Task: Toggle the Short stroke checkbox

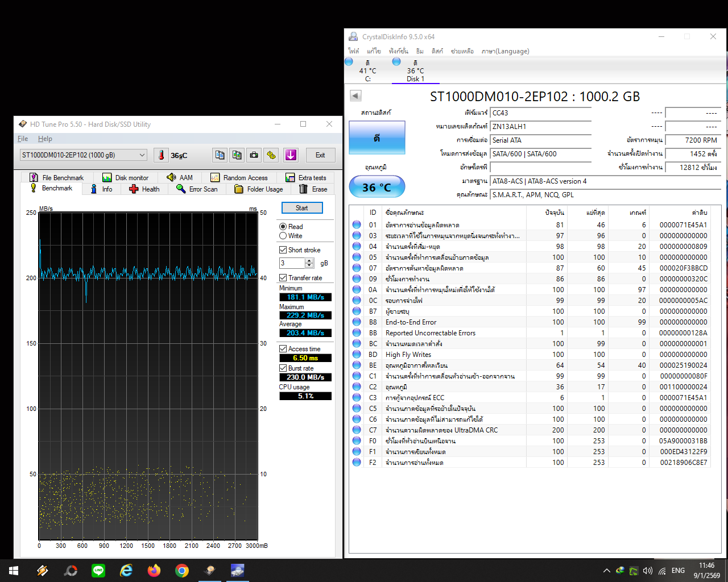Action: pos(283,250)
